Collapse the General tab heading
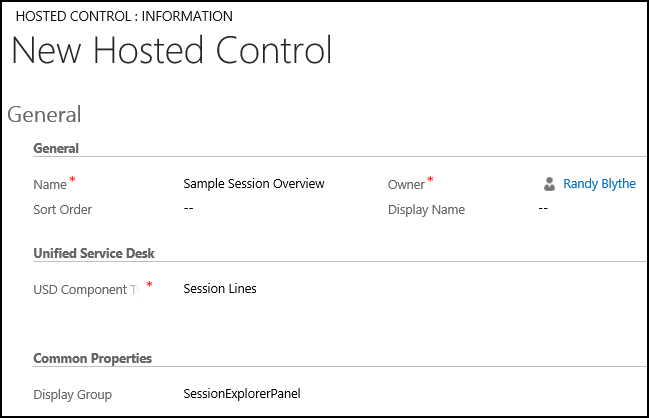Viewport: 649px width, 419px height. tap(44, 115)
